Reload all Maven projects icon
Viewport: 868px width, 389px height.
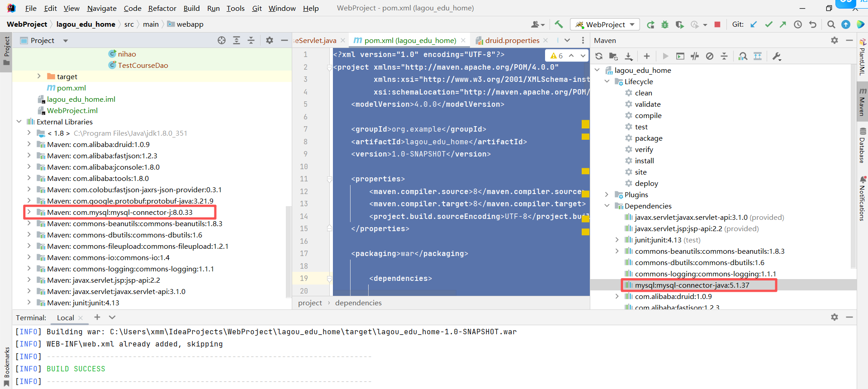(599, 56)
